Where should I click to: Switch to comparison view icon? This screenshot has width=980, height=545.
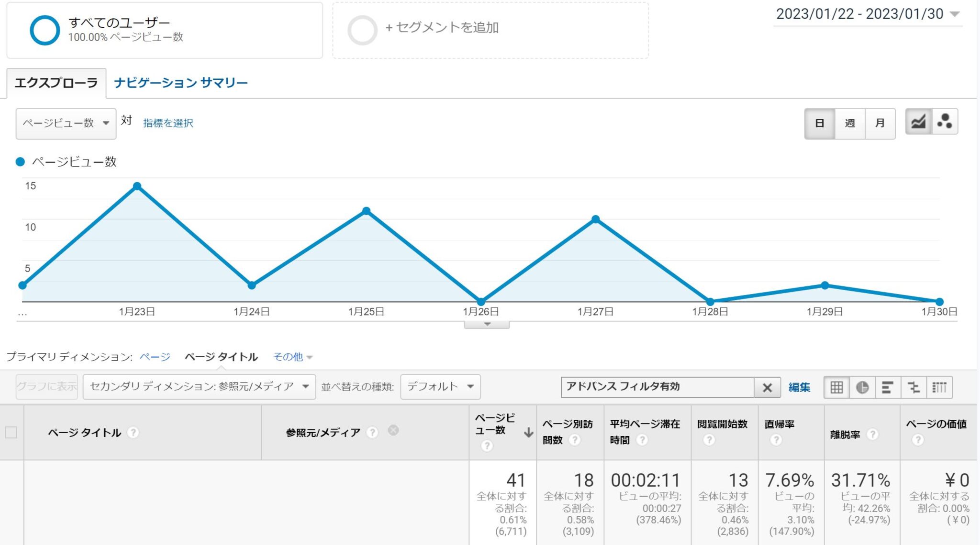(x=913, y=387)
